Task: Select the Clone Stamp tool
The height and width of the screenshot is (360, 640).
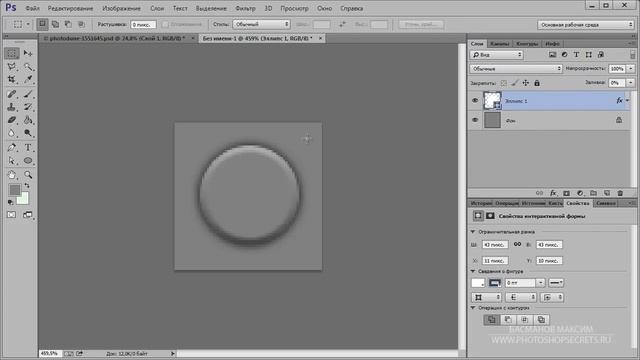Action: [x=12, y=107]
